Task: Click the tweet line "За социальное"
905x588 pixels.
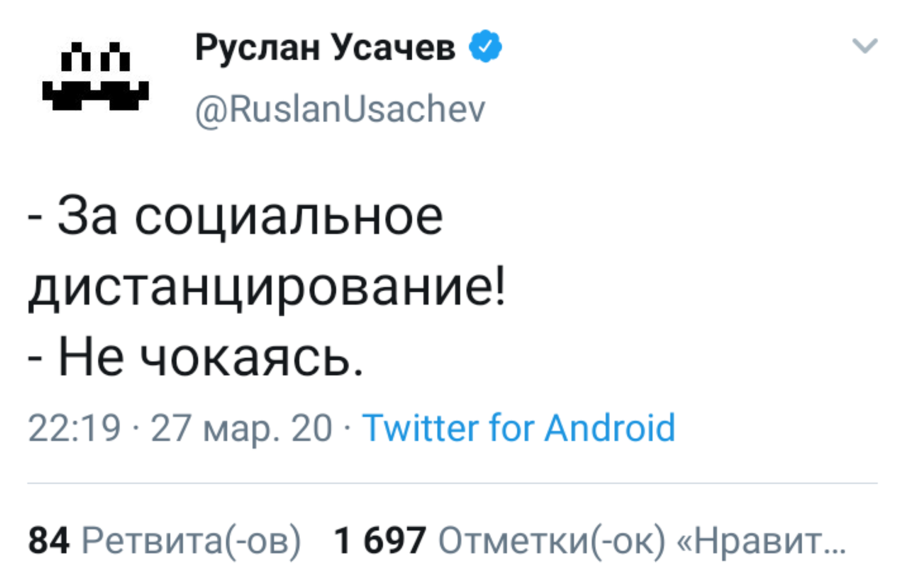Action: (x=250, y=217)
